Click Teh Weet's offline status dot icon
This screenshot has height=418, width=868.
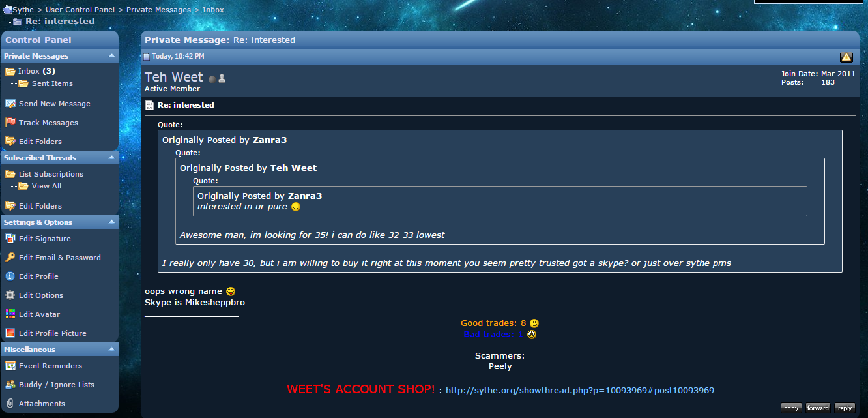(212, 79)
